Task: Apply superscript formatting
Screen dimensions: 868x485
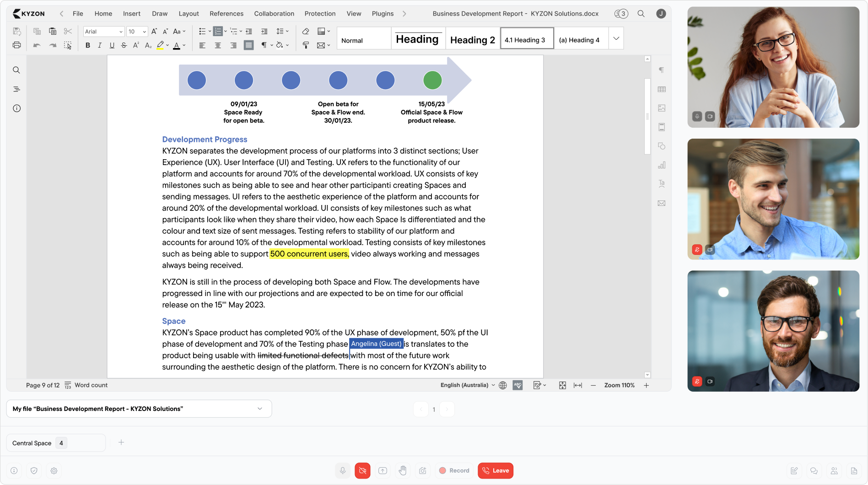Action: (136, 45)
